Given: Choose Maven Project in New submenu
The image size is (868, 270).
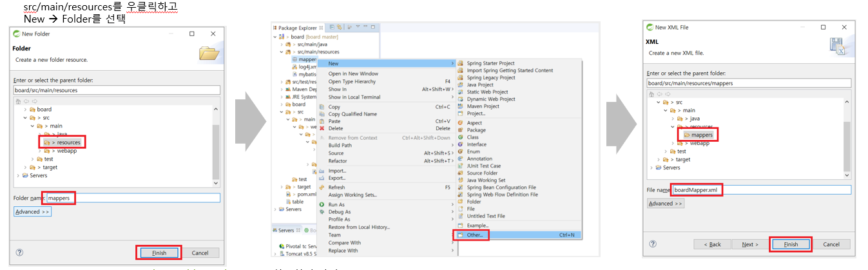Looking at the screenshot, I should coord(483,106).
